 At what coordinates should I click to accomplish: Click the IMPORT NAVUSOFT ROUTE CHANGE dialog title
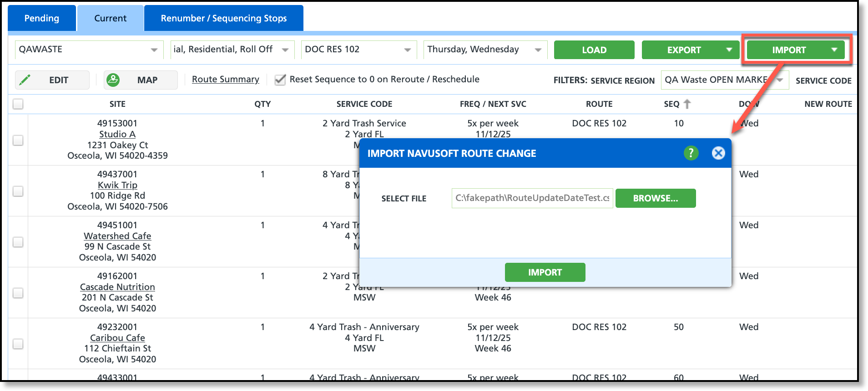(x=452, y=153)
